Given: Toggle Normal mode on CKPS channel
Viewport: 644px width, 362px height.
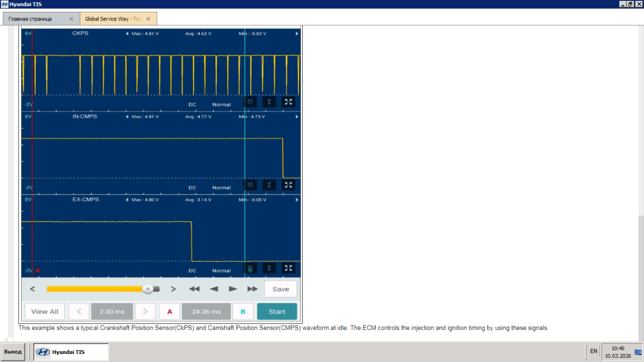Looking at the screenshot, I should coord(221,105).
